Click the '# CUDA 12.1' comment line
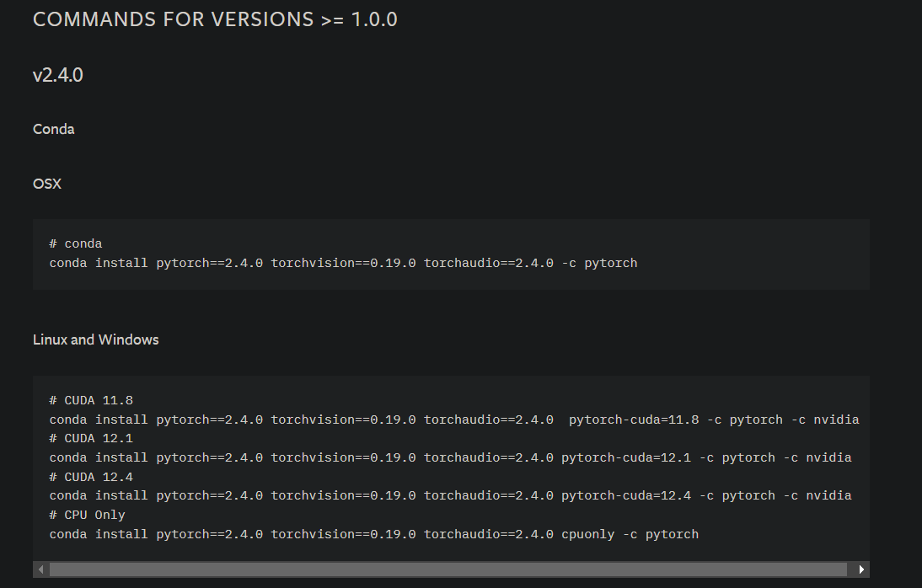The height and width of the screenshot is (588, 922). (x=91, y=439)
